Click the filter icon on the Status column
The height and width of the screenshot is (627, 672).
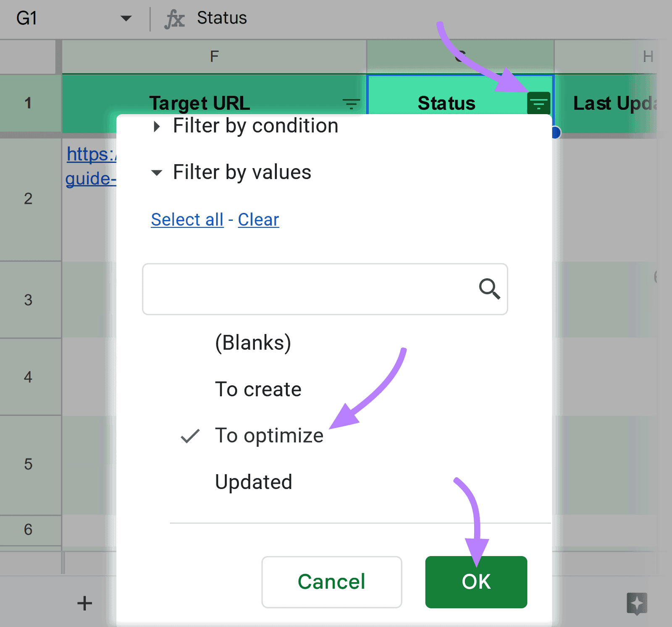tap(539, 103)
